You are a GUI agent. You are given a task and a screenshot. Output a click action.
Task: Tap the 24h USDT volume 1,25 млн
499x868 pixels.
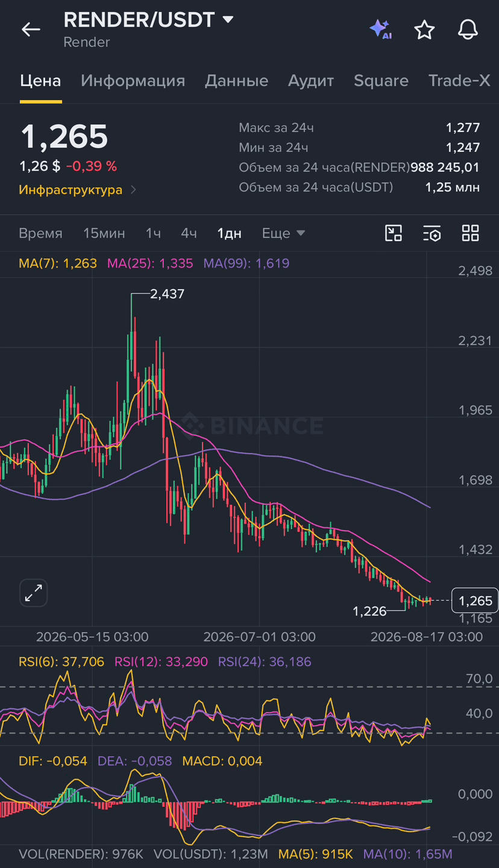click(x=453, y=187)
